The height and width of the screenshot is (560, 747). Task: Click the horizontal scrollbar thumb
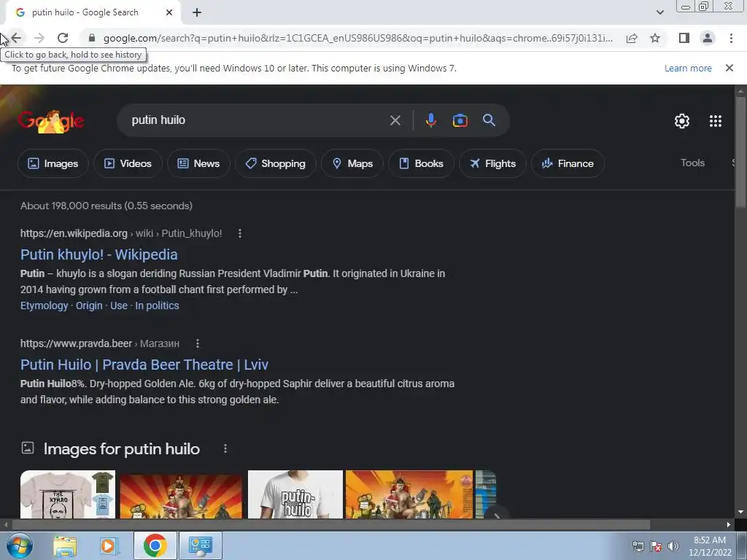click(x=330, y=525)
